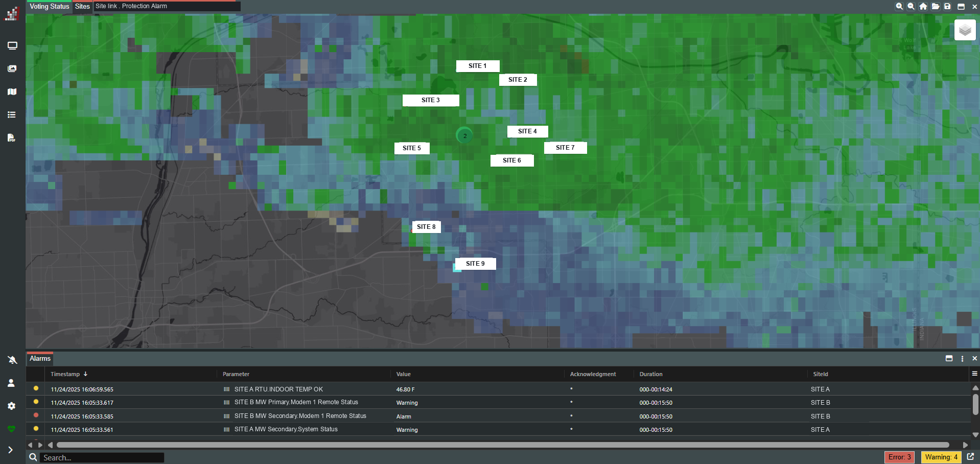Click the SITE 9 map label
Viewport: 980px width, 464px height.
475,264
